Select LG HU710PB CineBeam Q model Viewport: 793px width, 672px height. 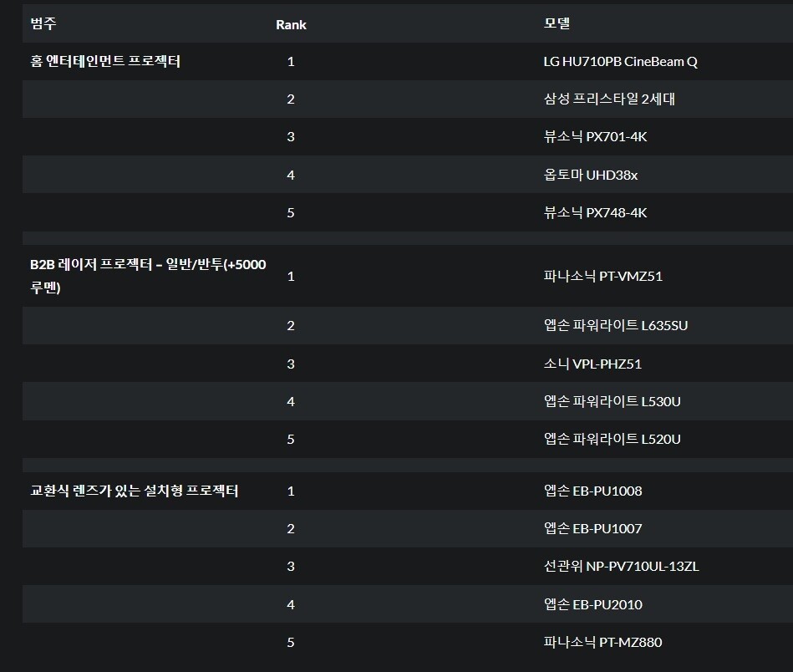[x=620, y=62]
